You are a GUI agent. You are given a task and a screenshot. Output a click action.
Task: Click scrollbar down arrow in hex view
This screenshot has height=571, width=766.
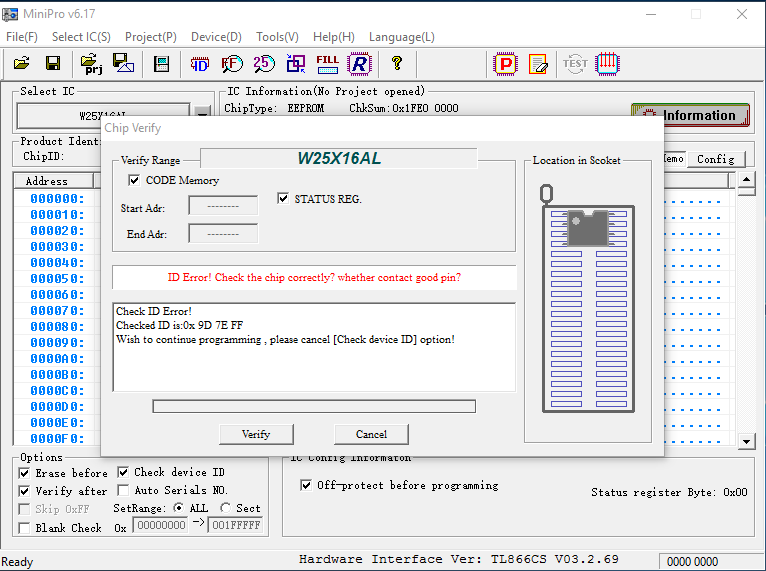coord(746,442)
